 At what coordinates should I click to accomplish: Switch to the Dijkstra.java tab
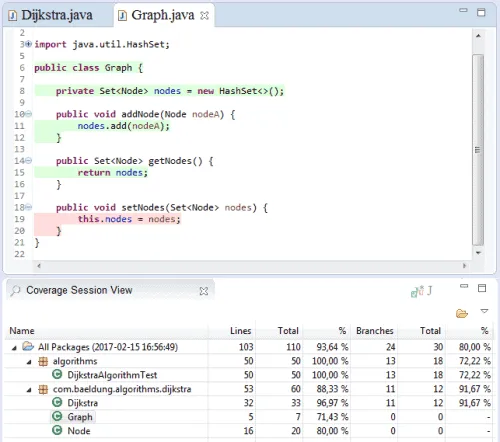(51, 15)
